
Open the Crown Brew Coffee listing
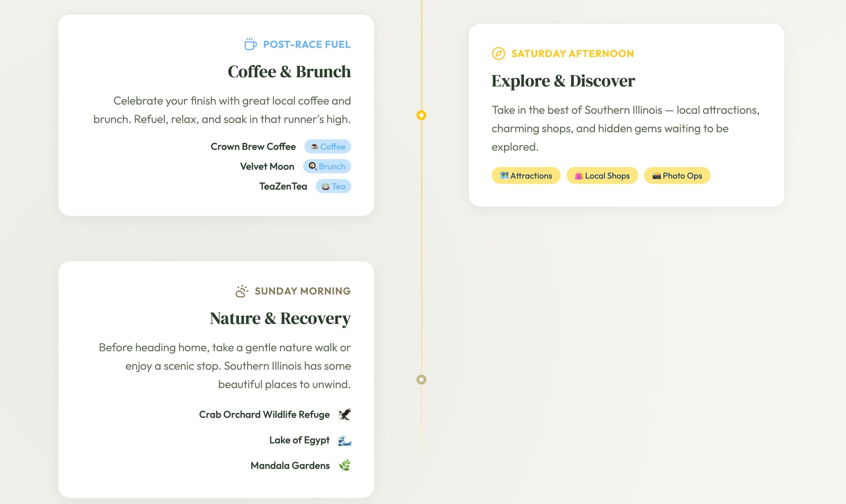[253, 147]
